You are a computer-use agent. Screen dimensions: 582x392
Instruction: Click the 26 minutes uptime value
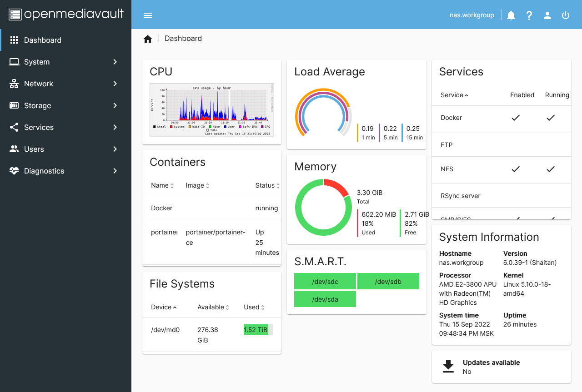520,324
